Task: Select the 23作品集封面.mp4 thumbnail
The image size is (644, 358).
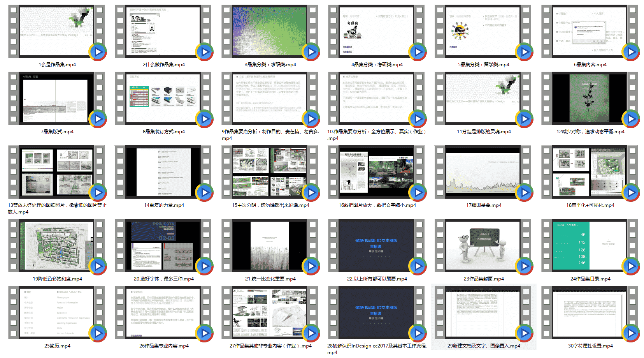Action: click(483, 246)
